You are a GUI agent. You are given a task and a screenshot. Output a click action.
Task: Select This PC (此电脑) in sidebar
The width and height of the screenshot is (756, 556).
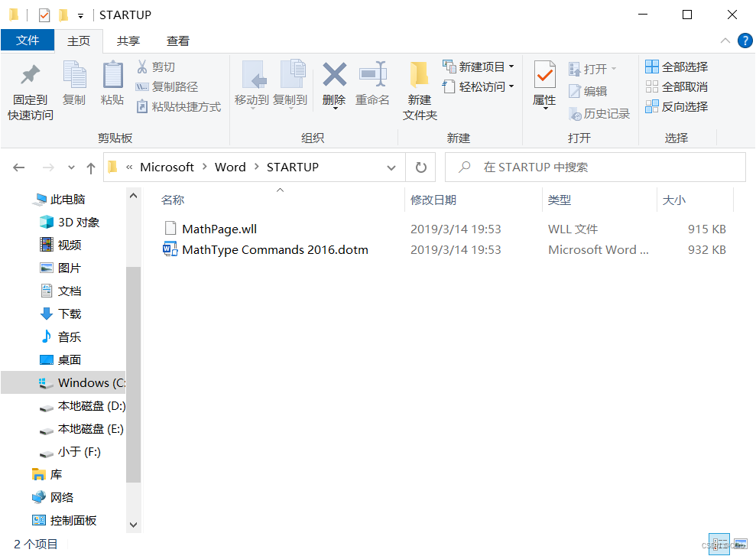click(59, 199)
